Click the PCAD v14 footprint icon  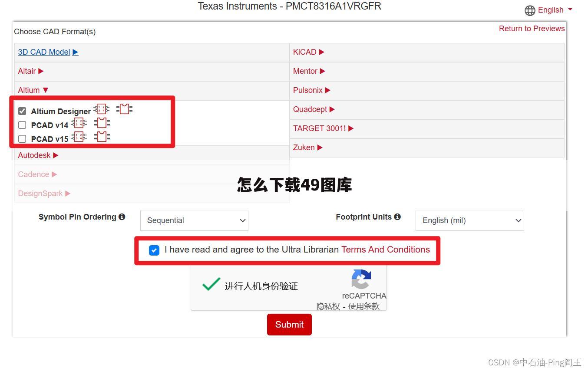(x=102, y=123)
